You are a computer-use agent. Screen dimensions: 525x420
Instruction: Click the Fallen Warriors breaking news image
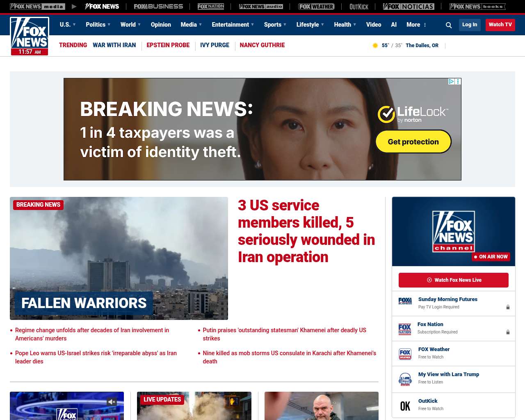(x=119, y=258)
